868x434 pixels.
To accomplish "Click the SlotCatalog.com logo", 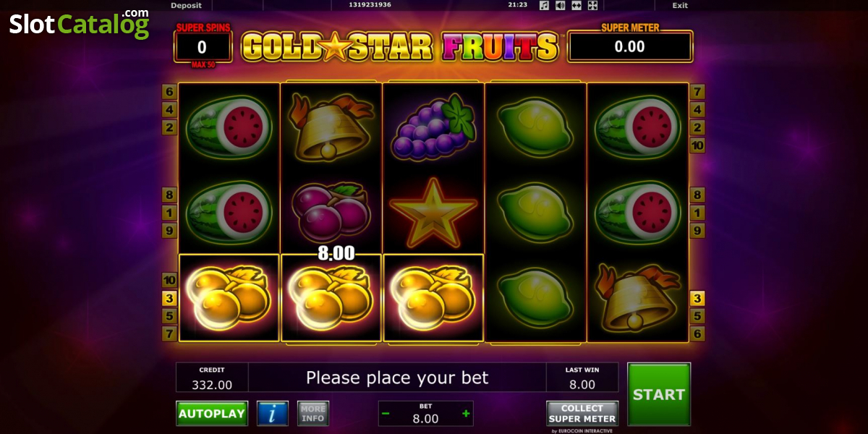I will coord(80,24).
